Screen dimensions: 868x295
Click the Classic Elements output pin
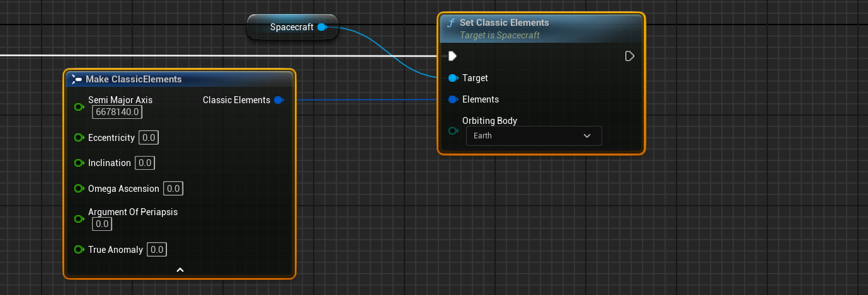pos(278,100)
